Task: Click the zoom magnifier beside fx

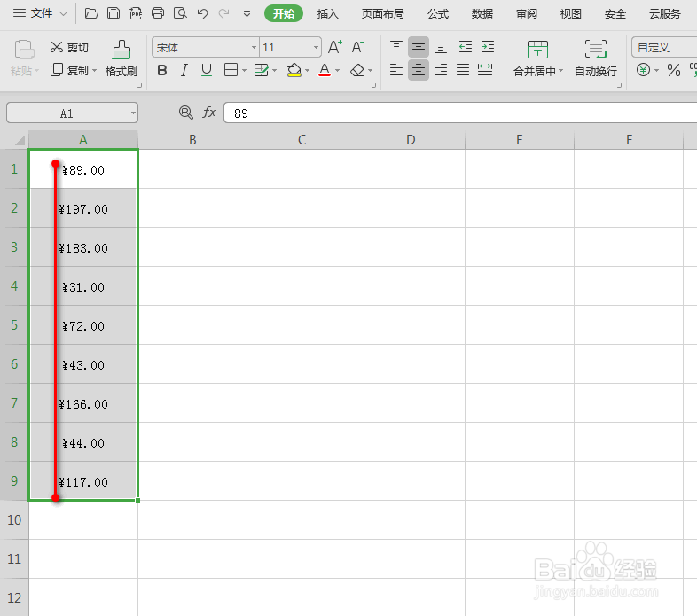Action: [186, 113]
